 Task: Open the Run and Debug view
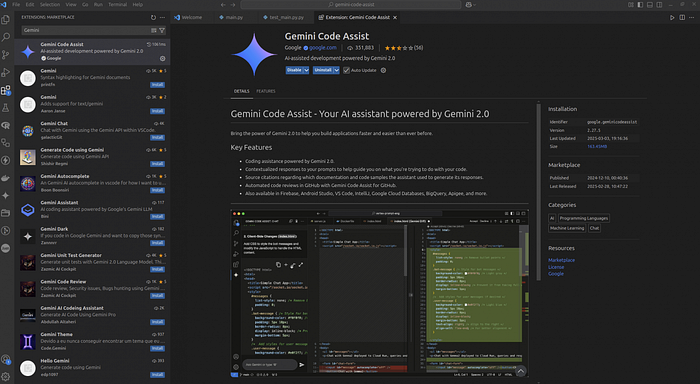click(6, 72)
